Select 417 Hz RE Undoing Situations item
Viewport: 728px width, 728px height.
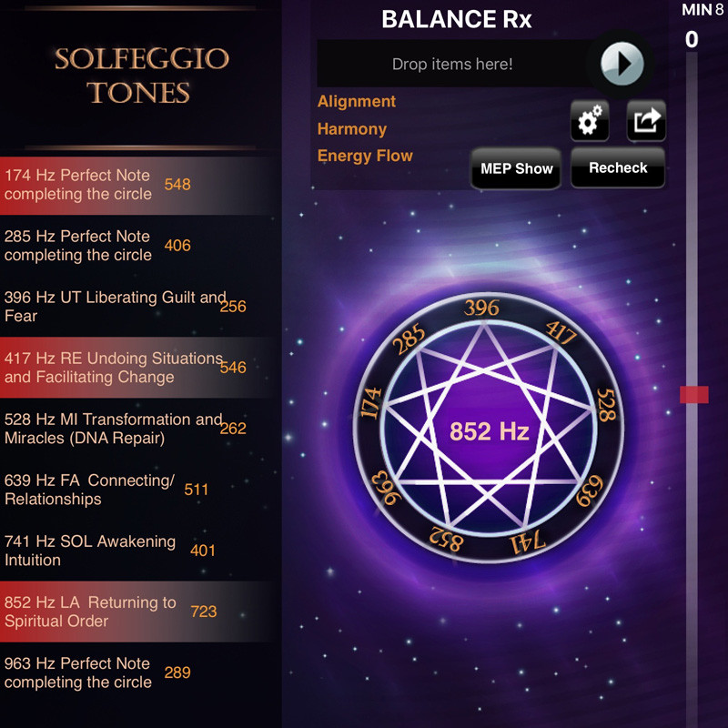[x=139, y=368]
